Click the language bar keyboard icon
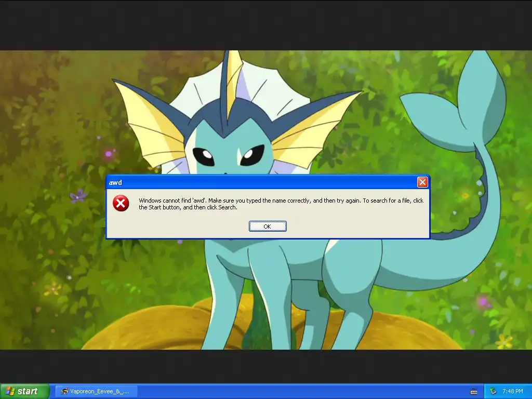This screenshot has height=399, width=532. [x=474, y=392]
